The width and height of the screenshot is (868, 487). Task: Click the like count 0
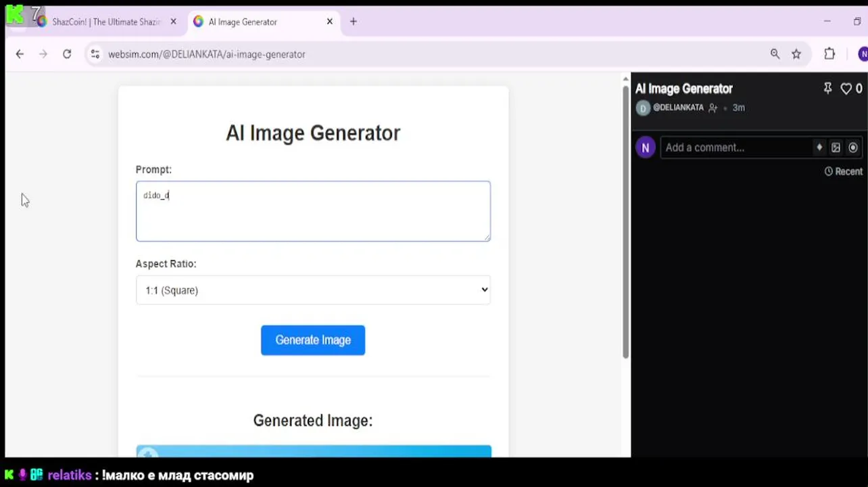click(x=859, y=89)
